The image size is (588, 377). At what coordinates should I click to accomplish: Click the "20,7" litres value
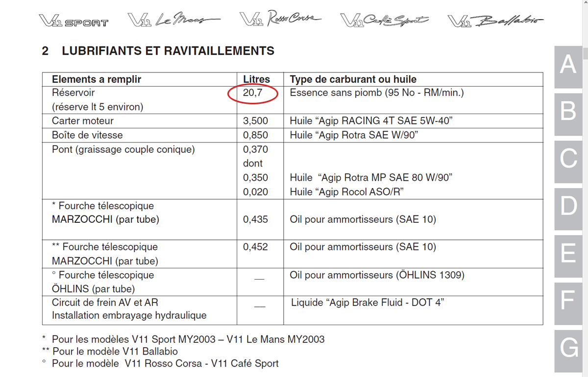pos(253,93)
